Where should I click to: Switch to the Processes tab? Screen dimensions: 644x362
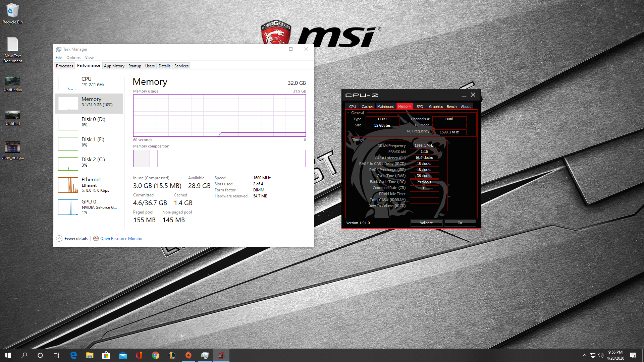(x=64, y=66)
